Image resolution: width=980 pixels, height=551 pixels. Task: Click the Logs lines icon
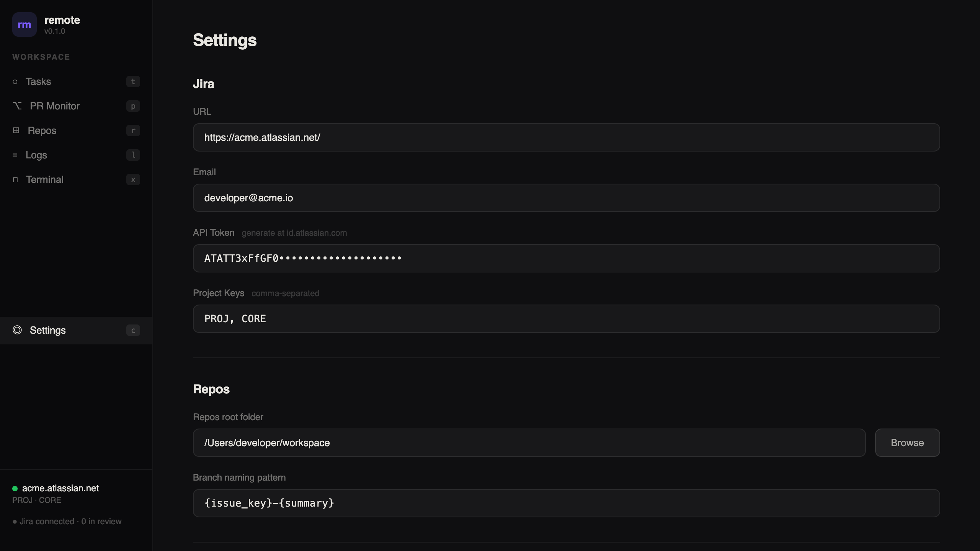coord(15,155)
